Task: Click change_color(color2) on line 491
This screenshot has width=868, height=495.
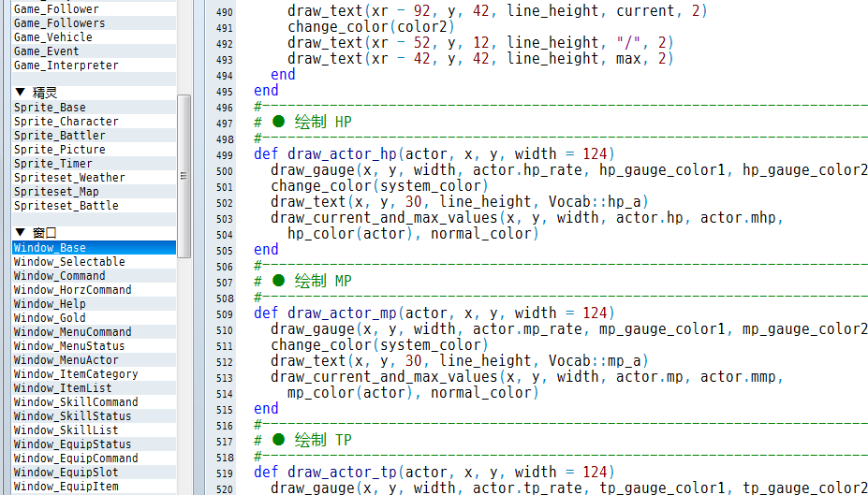Action: (x=371, y=26)
